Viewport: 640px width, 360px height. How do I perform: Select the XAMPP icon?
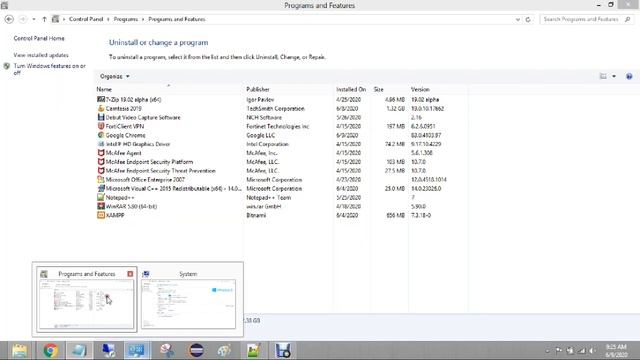(101, 215)
